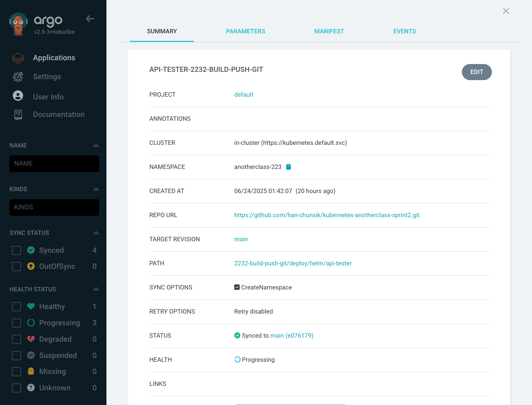
Task: Open the Manifest tab
Action: tap(329, 31)
